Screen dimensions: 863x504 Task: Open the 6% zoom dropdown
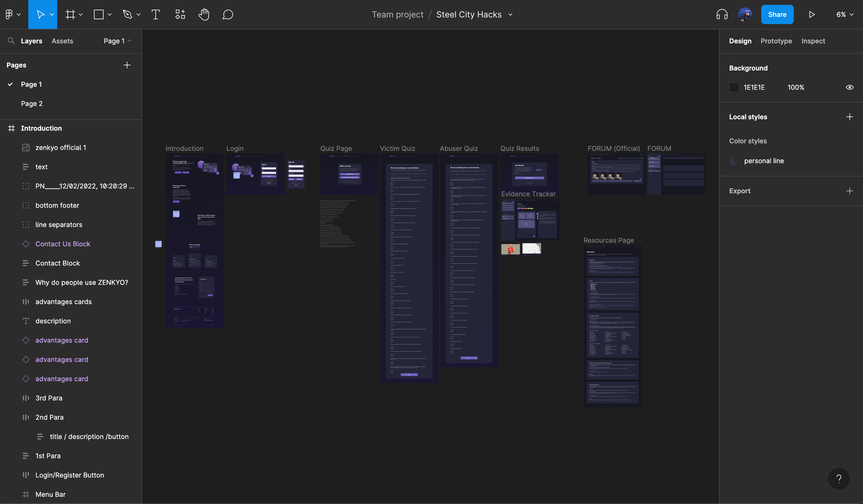click(x=845, y=14)
